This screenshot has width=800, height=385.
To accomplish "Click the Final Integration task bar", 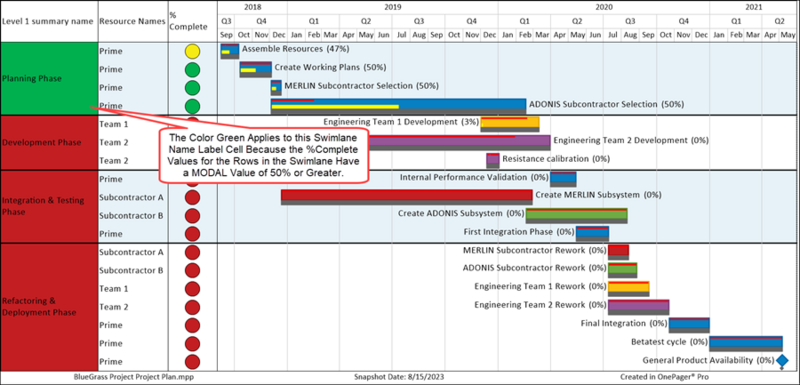I will click(x=689, y=325).
